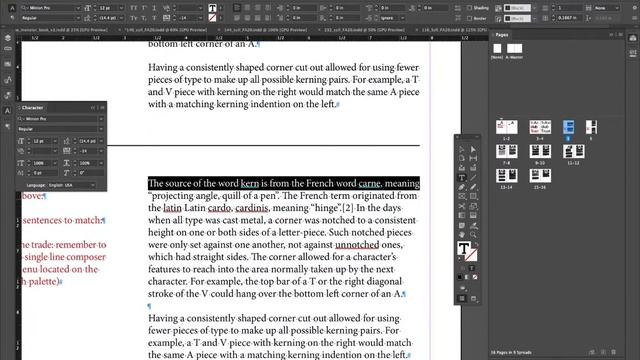Select the Zoom tool
This screenshot has width=640, height=360.
pos(473,235)
